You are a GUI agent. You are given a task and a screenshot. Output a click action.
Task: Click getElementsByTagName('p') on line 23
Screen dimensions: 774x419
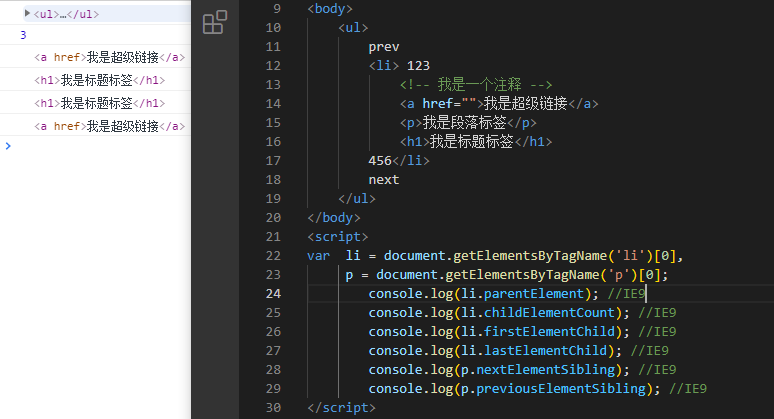click(x=542, y=275)
